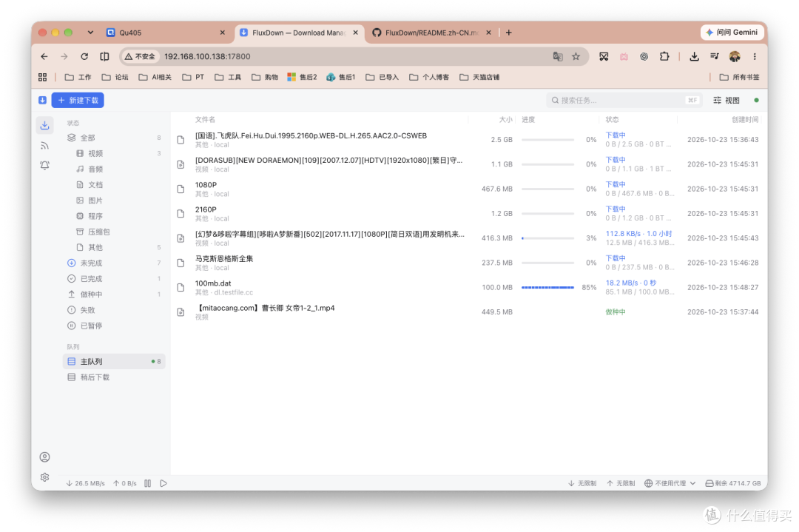Click the 下载限速 无限制 status entry
Image resolution: width=799 pixels, height=532 pixels.
tap(582, 483)
